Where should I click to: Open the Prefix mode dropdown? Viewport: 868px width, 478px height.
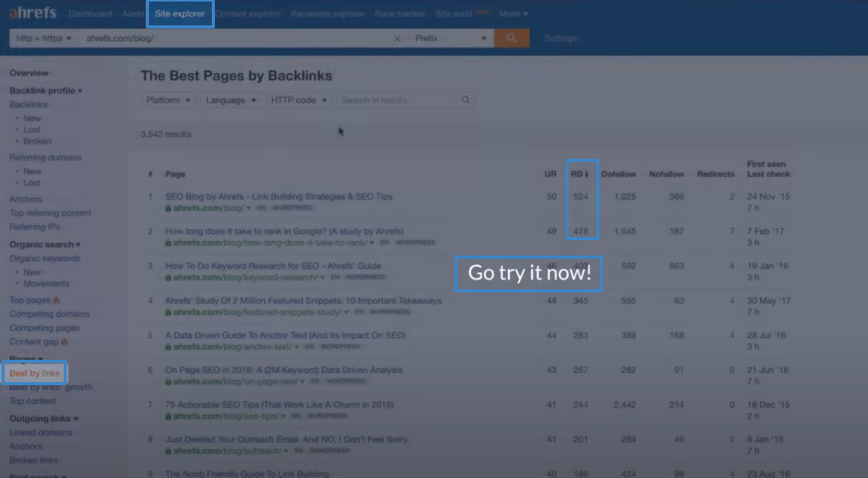point(451,38)
